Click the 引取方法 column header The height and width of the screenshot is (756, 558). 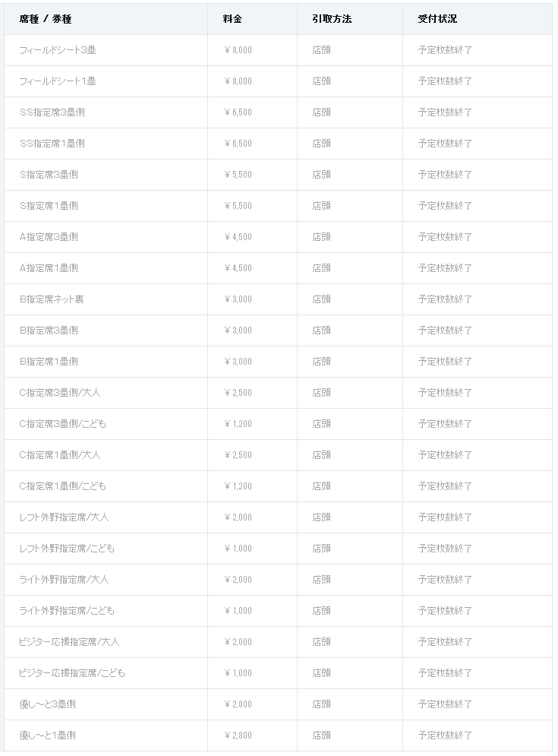(332, 19)
